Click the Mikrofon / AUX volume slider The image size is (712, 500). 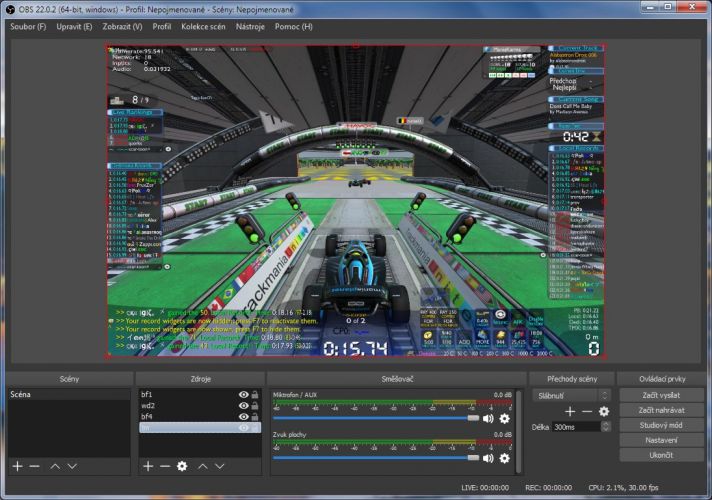click(376, 418)
